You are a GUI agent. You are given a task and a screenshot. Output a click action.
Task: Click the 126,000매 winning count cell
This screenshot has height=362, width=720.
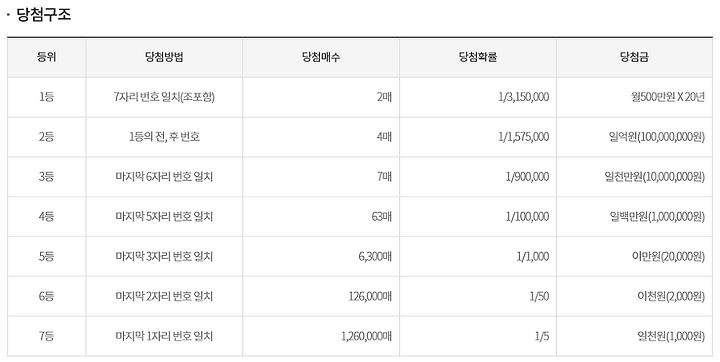pos(321,296)
